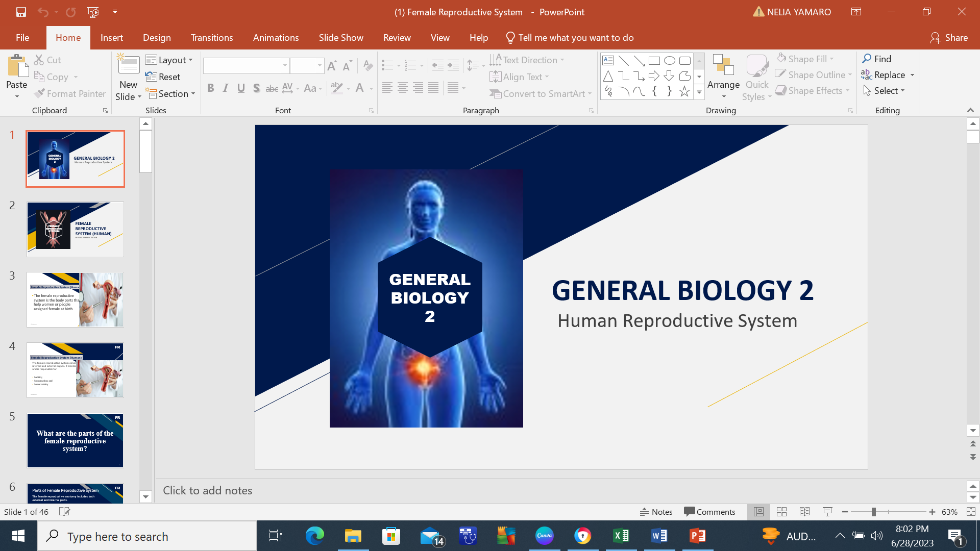Toggle Justify paragraph alignment
The image size is (980, 551).
point(433,88)
